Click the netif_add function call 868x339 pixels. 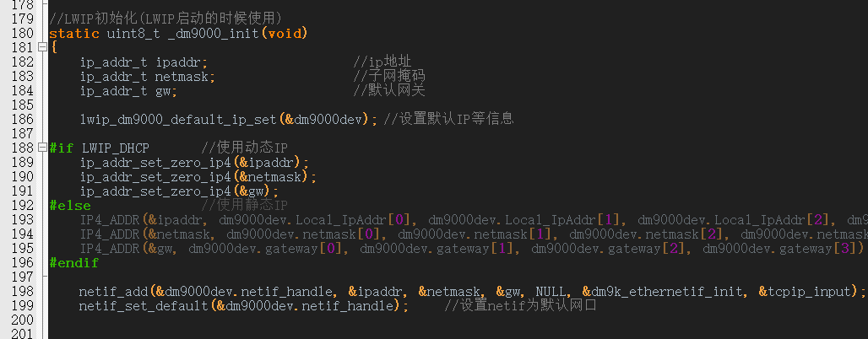click(x=114, y=292)
